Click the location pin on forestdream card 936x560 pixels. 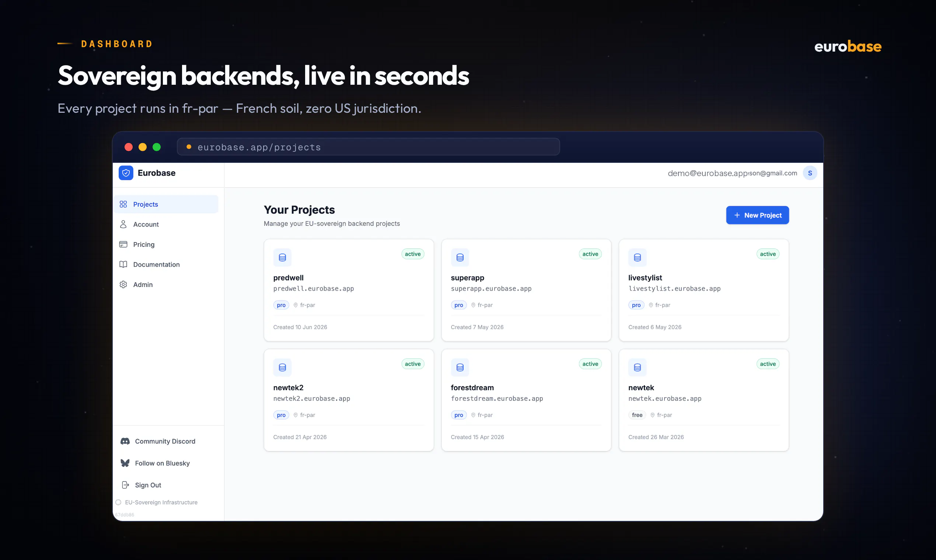tap(473, 415)
